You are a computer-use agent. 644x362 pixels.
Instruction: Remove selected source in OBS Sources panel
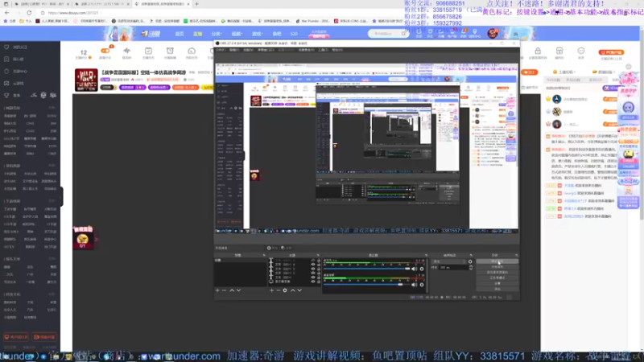[x=278, y=290]
